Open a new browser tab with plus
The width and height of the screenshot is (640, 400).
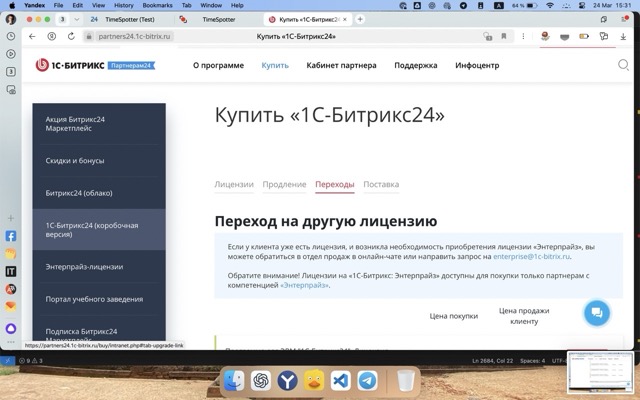(360, 19)
